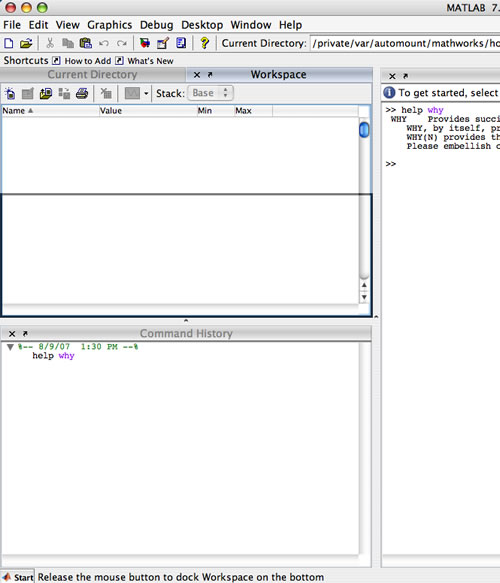
Task: Open file using the folder icon
Action: [26, 43]
